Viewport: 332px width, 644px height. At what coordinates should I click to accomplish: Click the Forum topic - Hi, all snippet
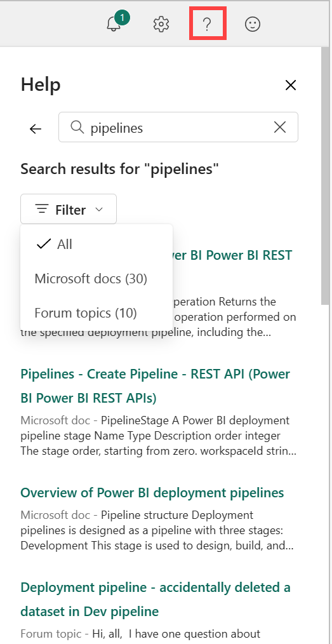pos(140,634)
